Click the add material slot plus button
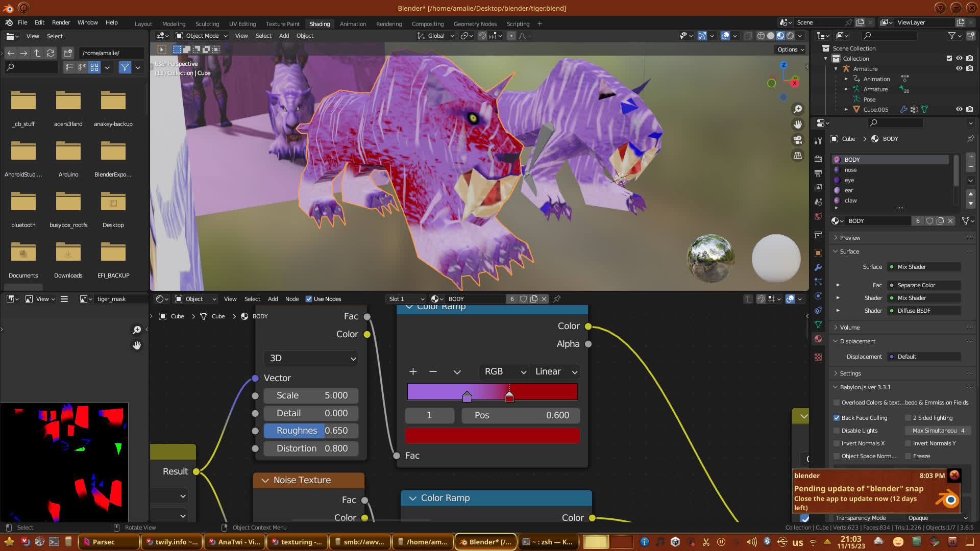Viewport: 980px width, 551px height. click(971, 157)
